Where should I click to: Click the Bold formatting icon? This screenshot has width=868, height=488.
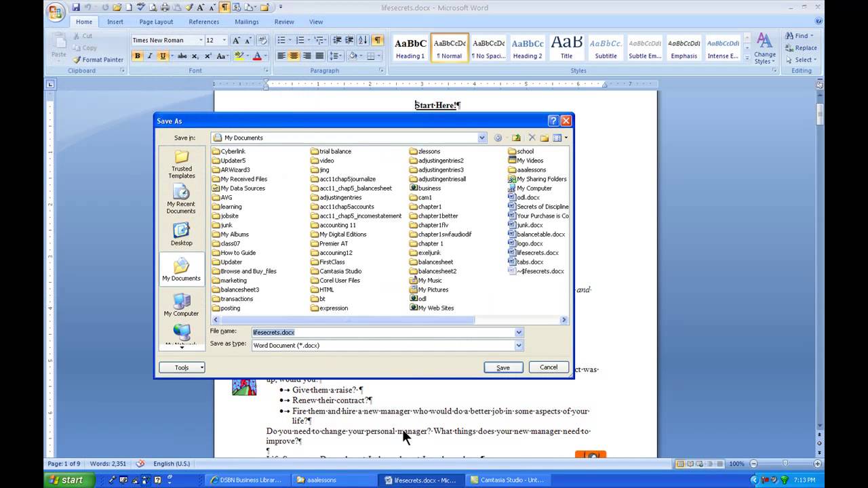[138, 56]
